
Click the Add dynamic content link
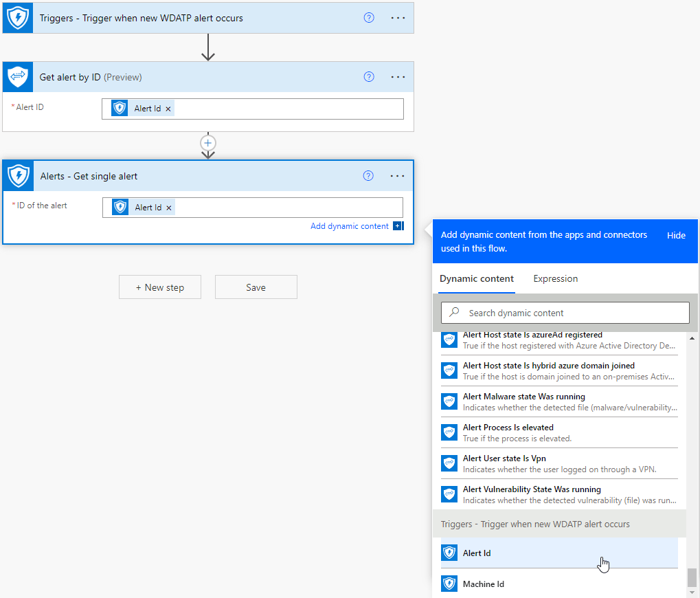(350, 226)
